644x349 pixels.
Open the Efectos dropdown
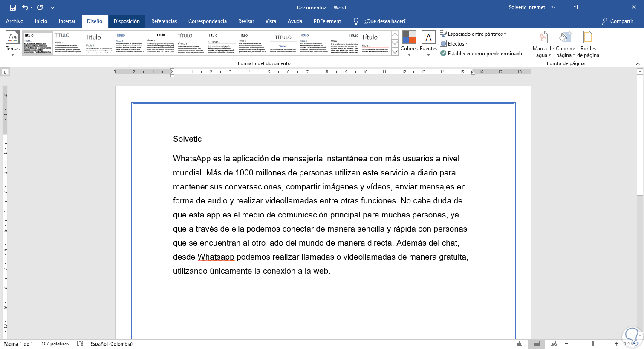pos(454,44)
